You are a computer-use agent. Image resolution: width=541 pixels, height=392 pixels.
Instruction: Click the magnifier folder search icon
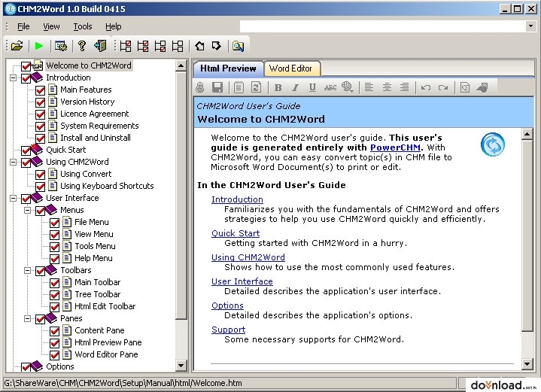tap(238, 46)
